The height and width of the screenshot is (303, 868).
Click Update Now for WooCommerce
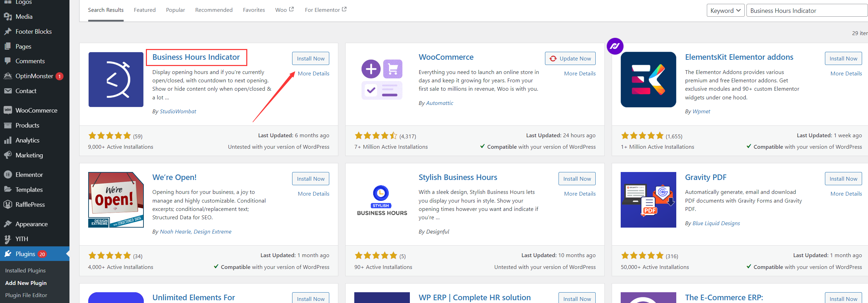[570, 58]
